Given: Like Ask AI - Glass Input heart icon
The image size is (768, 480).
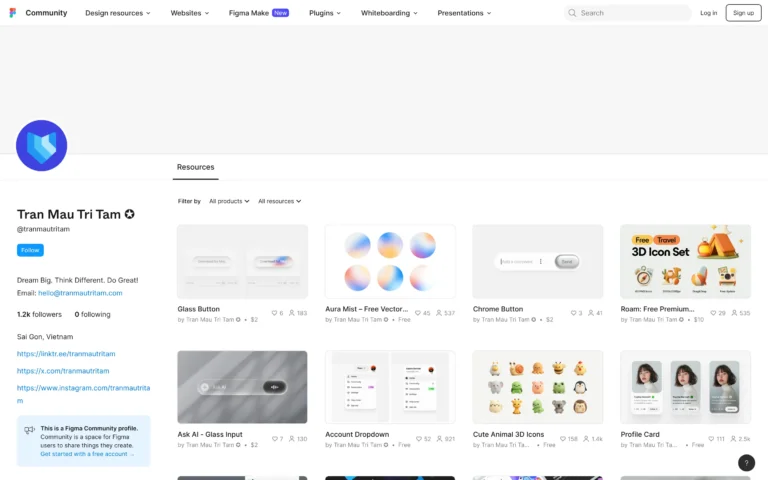Looking at the screenshot, I should (x=275, y=439).
